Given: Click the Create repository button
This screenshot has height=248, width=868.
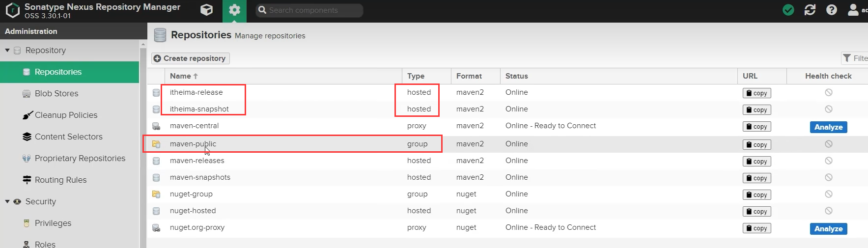Looking at the screenshot, I should [x=190, y=58].
